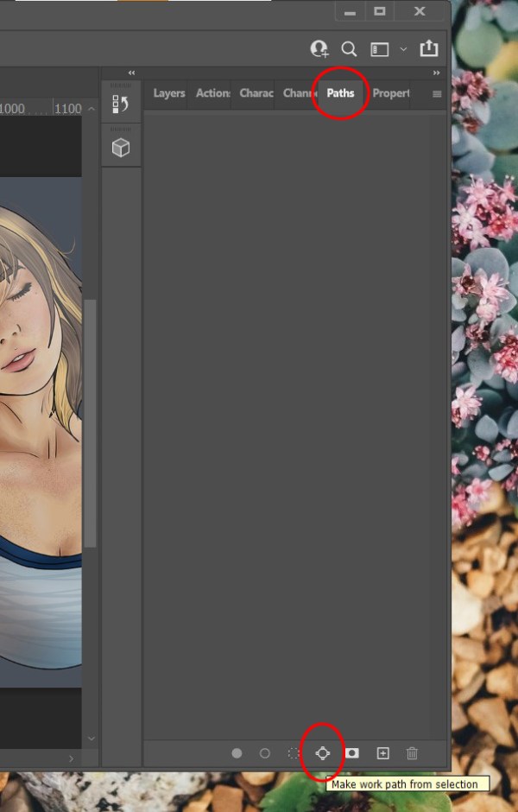Expand the workspace dropdown arrow
Image resolution: width=518 pixels, height=812 pixels.
(x=403, y=50)
